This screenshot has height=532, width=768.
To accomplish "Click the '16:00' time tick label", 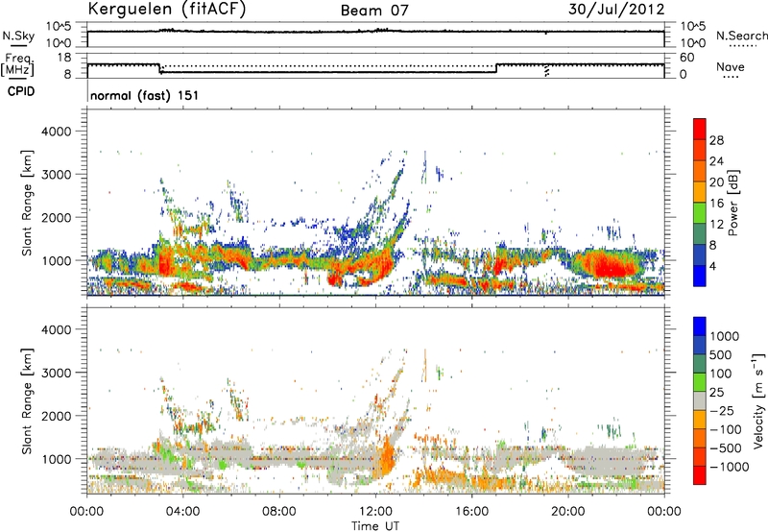I will (x=471, y=512).
